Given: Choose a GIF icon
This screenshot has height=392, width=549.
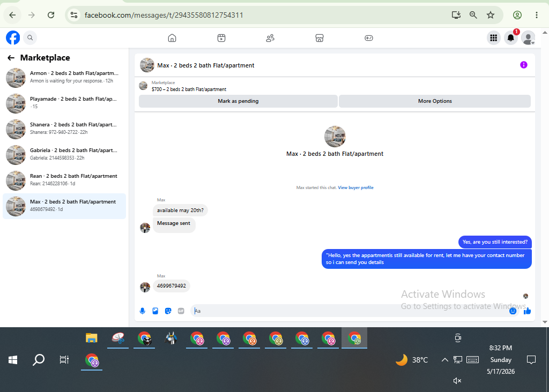Looking at the screenshot, I should pyautogui.click(x=181, y=311).
